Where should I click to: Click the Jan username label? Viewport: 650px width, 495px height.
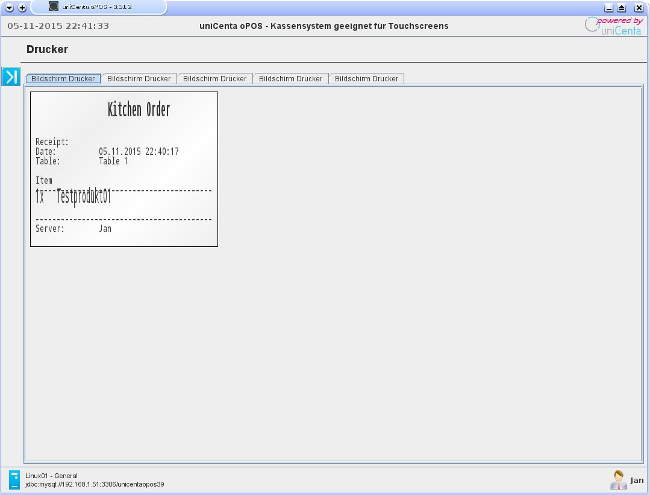point(637,481)
